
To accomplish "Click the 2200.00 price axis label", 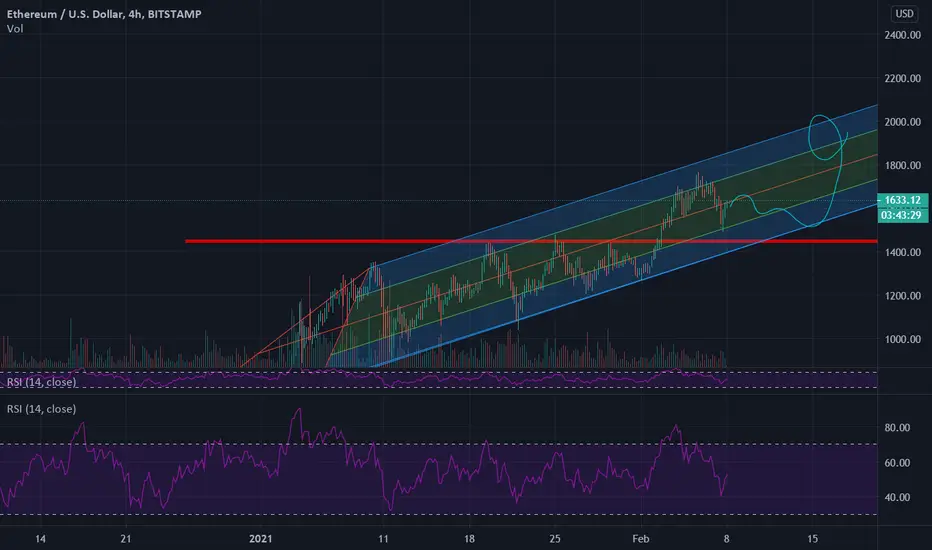I will coord(902,78).
